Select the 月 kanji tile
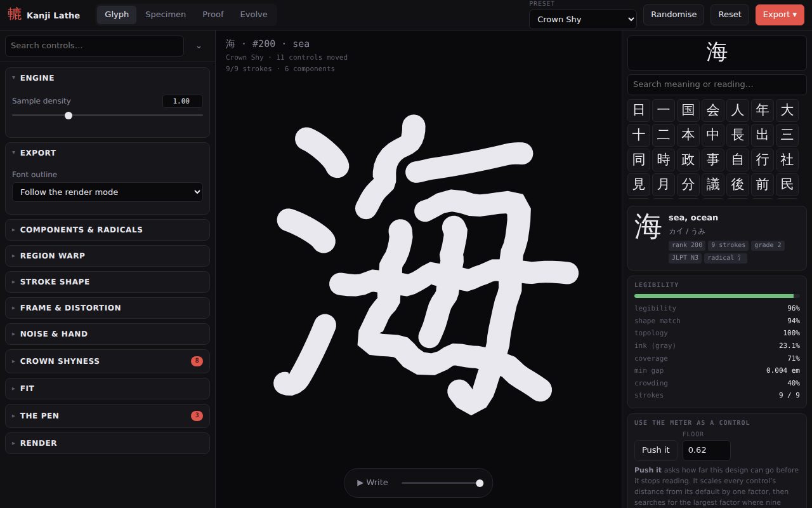The image size is (812, 508). pos(664,184)
